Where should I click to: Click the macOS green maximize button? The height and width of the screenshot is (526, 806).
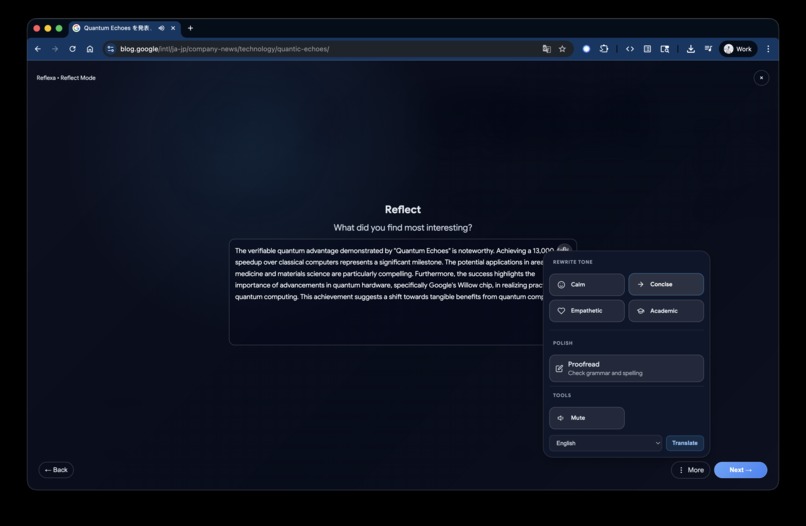(x=59, y=28)
